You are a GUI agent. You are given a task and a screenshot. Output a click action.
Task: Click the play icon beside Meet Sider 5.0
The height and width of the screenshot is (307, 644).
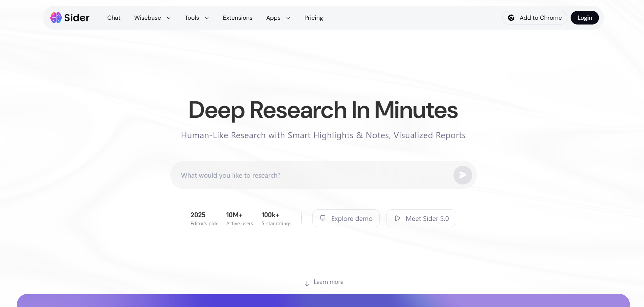coord(397,218)
